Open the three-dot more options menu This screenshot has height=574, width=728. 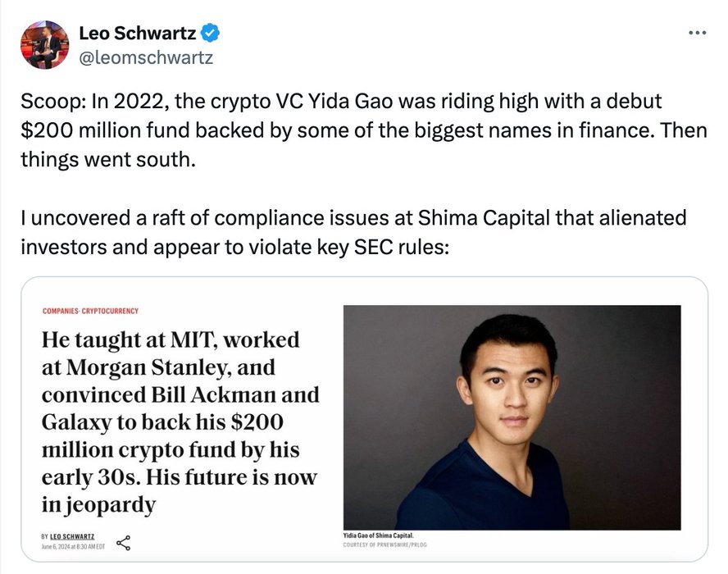click(696, 33)
